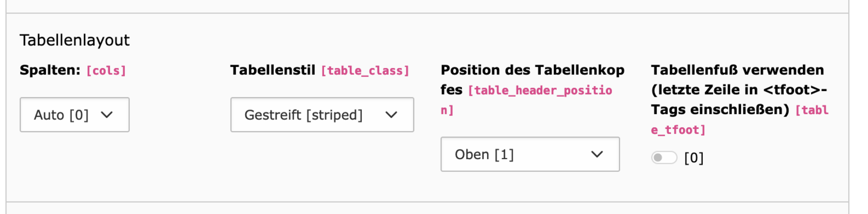Click the chevron arrow beside Gestreift [striped]
This screenshot has width=868, height=214.
(x=391, y=115)
